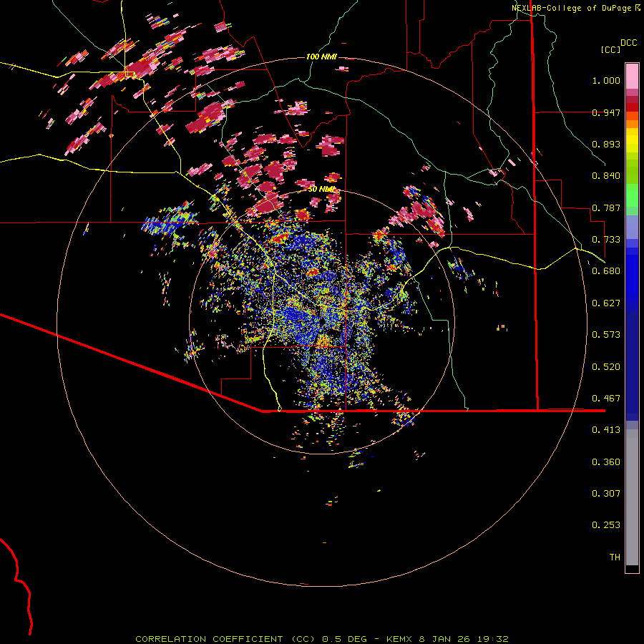Click the 0.360 color scale value

606,462
